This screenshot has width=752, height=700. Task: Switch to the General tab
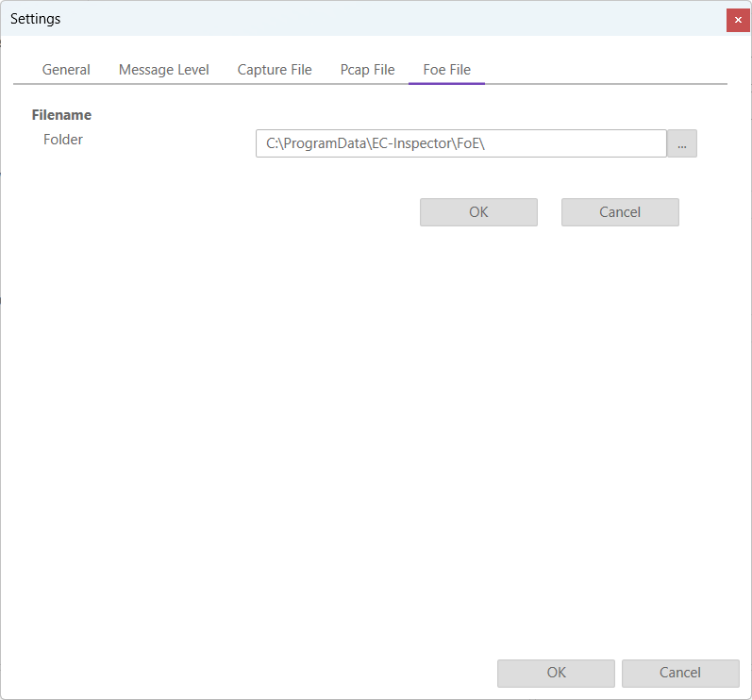66,70
